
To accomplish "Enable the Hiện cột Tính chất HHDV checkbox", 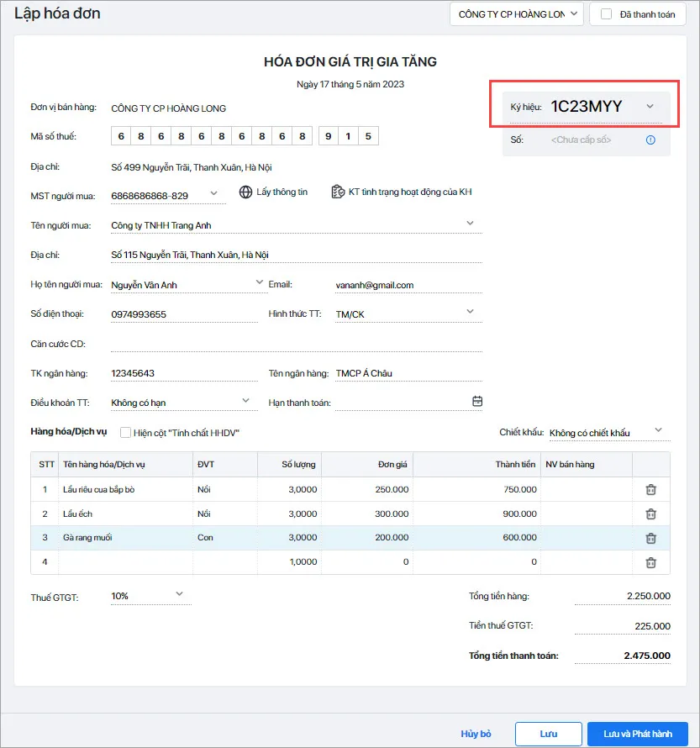I will [x=125, y=433].
